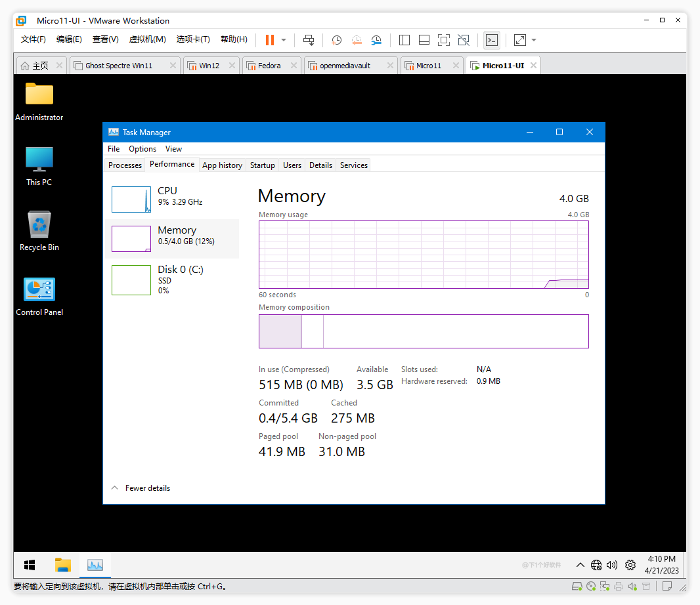
Task: Switch to the Processes tab
Action: pos(125,165)
